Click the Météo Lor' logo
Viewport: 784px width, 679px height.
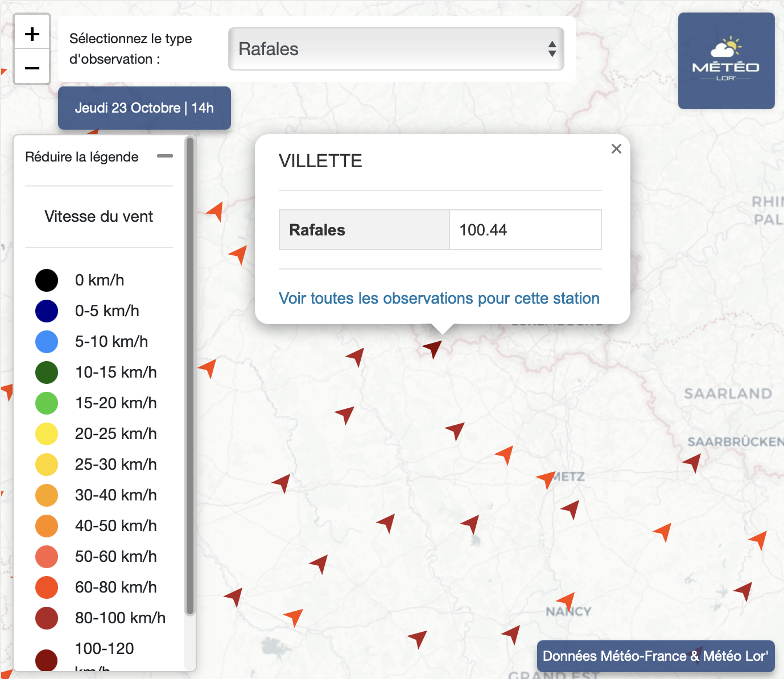click(x=726, y=61)
